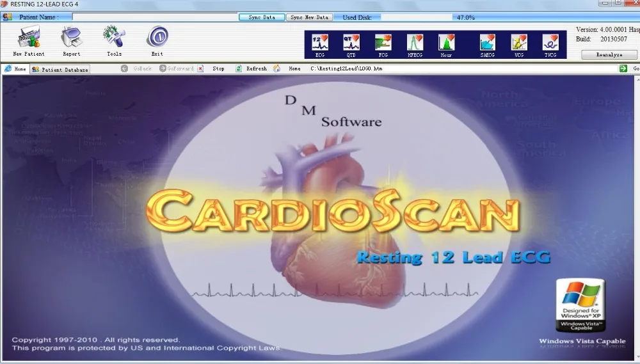Screen dimensions: 640x364
Task: Click the GoForward navigation arrow
Action: coord(163,68)
